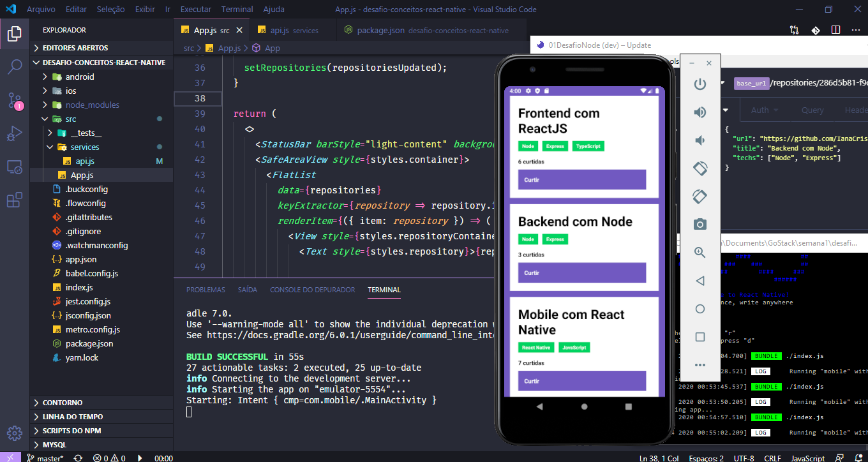
Task: Open the Manage gear in activity bar
Action: click(x=15, y=433)
